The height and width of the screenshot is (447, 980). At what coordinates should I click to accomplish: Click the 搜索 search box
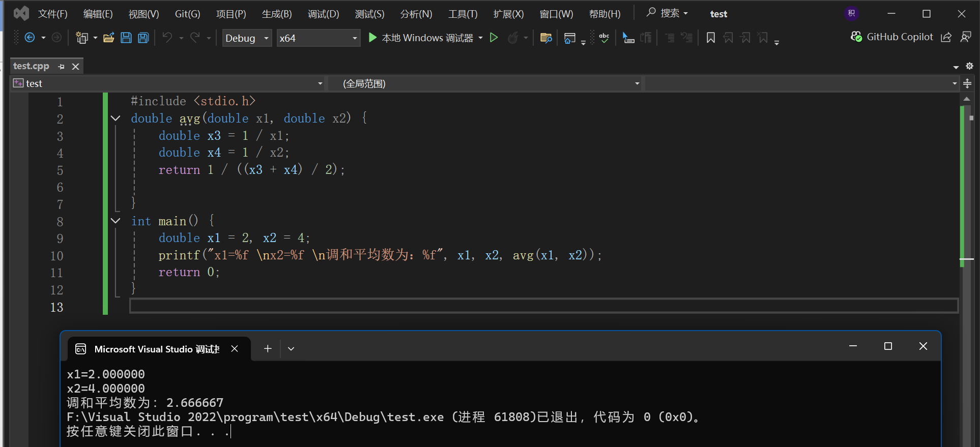667,13
